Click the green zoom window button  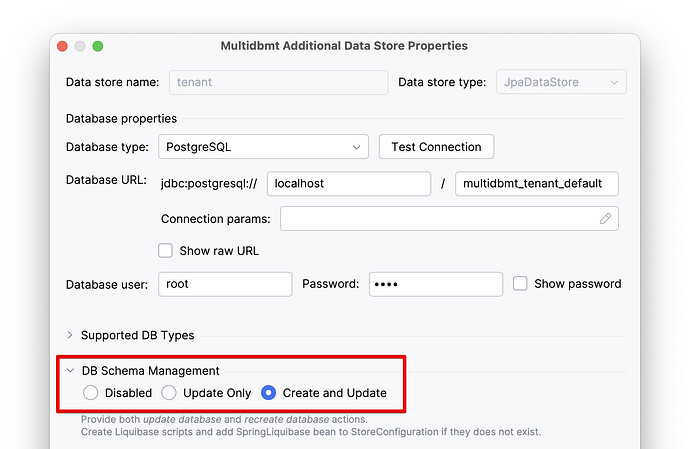[x=98, y=46]
